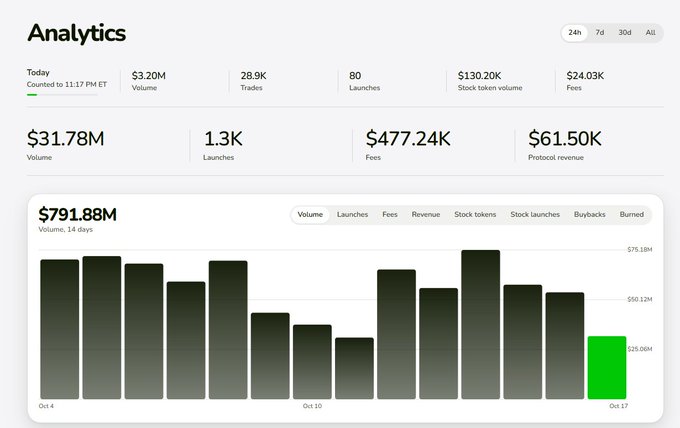680x428 pixels.
Task: Click the $75.18M axis label
Action: tap(640, 250)
